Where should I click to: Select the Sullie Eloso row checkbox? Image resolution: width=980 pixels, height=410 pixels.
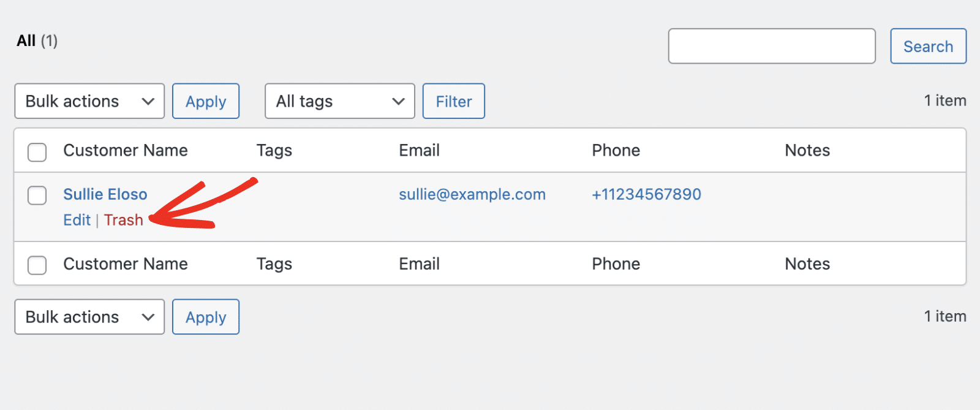click(x=37, y=196)
